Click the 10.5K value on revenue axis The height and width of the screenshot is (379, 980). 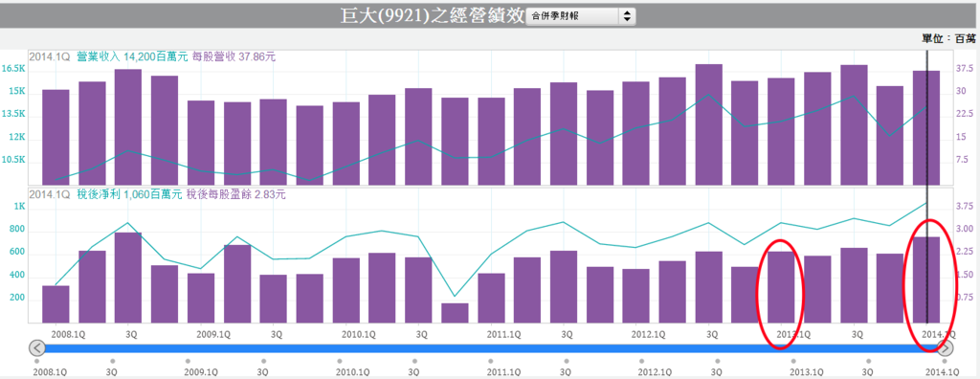pyautogui.click(x=13, y=160)
